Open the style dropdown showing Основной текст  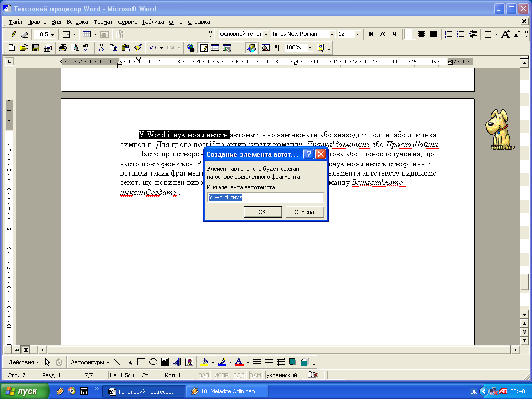click(265, 34)
